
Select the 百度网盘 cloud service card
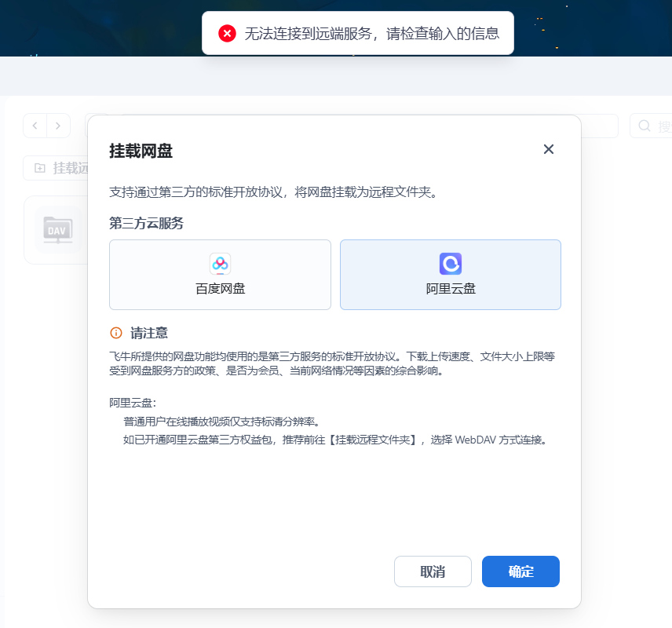(x=220, y=274)
